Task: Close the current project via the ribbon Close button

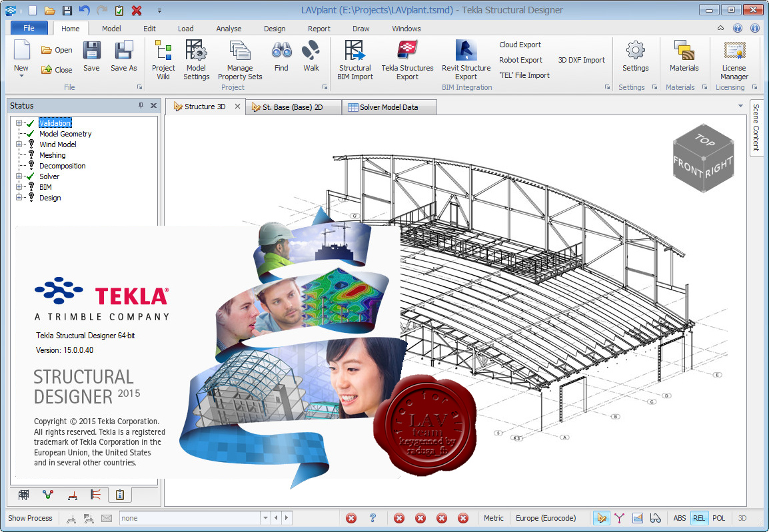Action: point(57,69)
